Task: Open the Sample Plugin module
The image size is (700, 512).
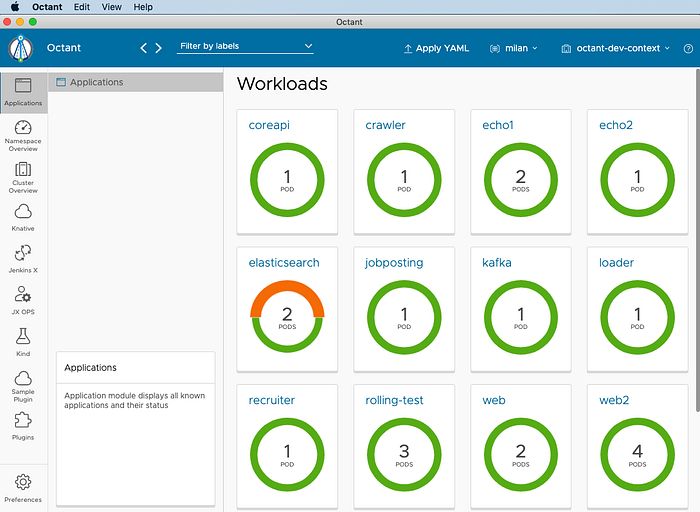Action: click(x=23, y=387)
